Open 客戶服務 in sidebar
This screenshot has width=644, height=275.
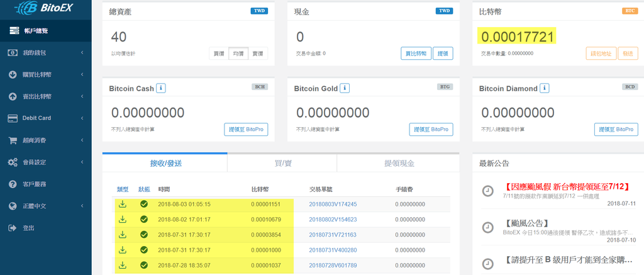(x=45, y=184)
